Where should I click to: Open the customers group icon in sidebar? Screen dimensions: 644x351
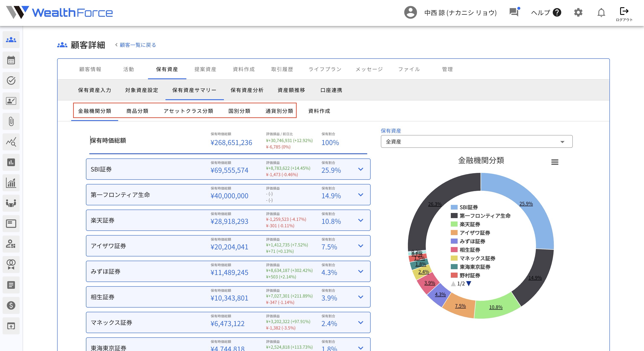pyautogui.click(x=11, y=40)
